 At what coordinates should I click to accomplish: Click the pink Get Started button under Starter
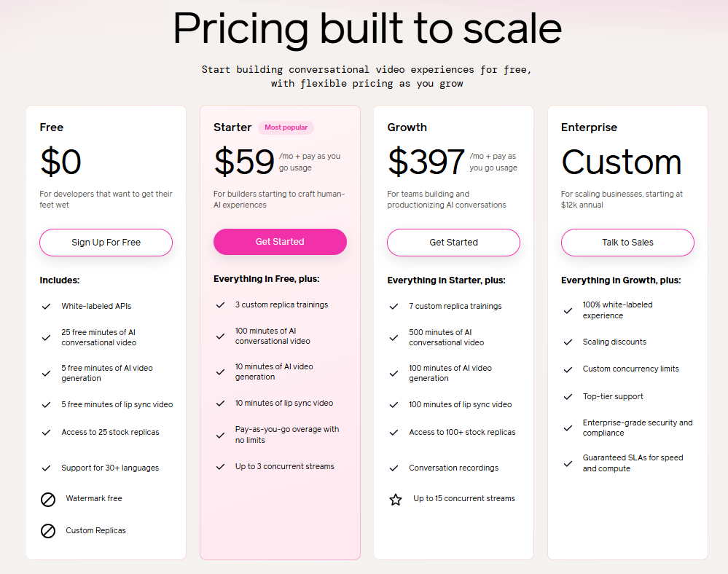pos(280,242)
